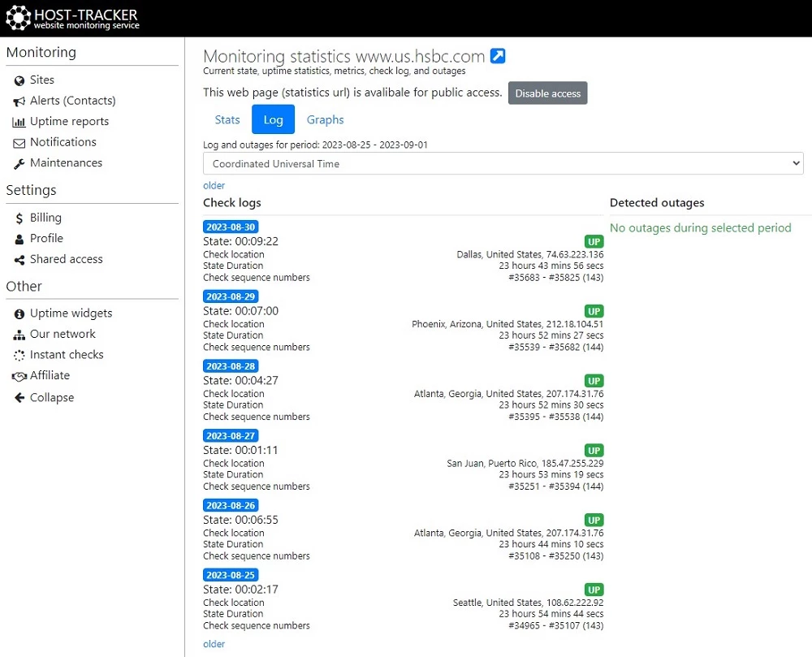
Task: Click the bottom older link
Action: (214, 644)
